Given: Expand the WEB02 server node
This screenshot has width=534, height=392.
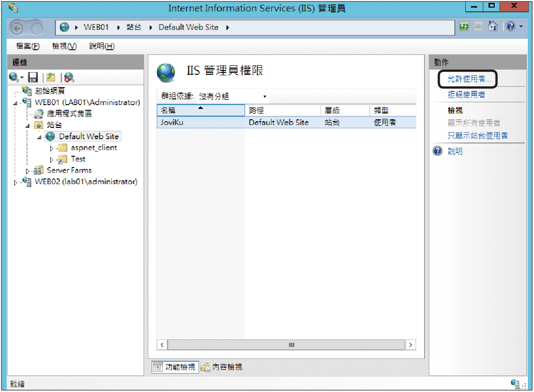Looking at the screenshot, I should point(15,182).
